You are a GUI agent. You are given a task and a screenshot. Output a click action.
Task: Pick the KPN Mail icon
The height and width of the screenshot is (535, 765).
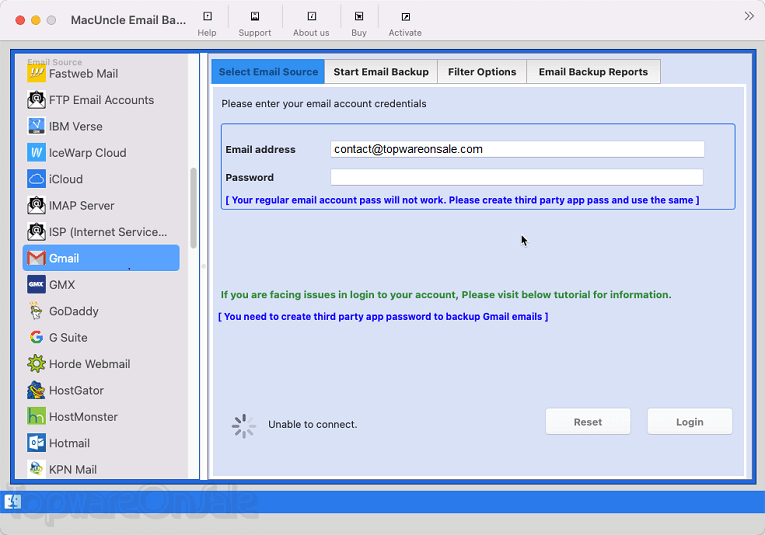[36, 469]
